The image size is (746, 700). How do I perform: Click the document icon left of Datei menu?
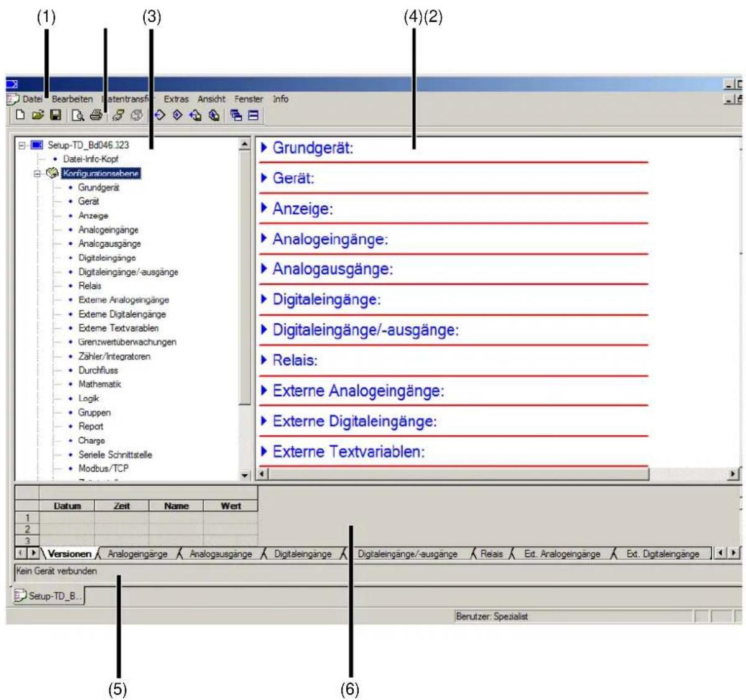[x=13, y=99]
